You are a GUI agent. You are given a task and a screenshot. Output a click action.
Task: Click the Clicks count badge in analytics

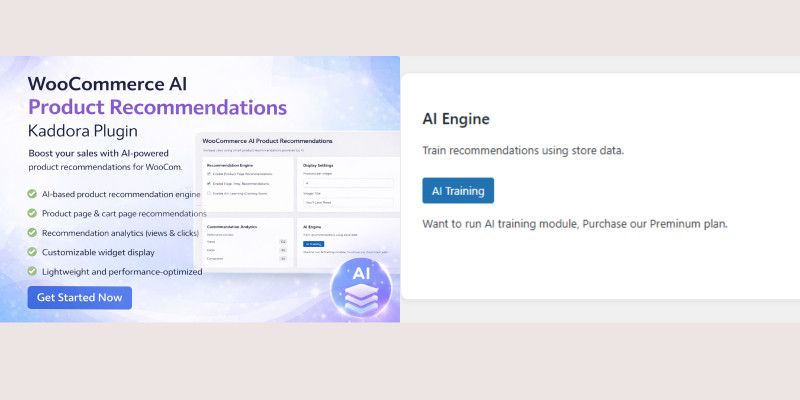283,250
